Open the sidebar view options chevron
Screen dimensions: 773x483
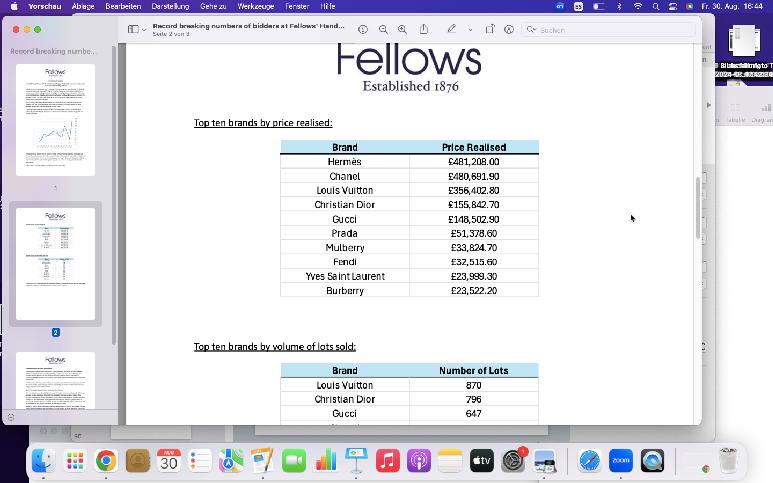tap(144, 30)
